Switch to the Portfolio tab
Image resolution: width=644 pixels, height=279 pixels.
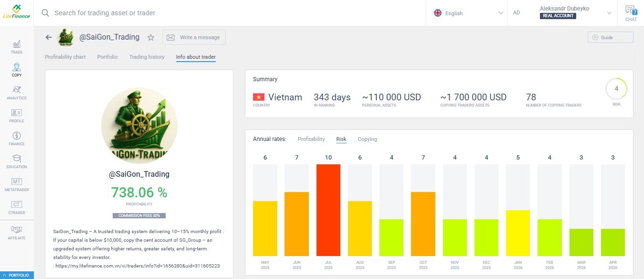click(x=107, y=57)
